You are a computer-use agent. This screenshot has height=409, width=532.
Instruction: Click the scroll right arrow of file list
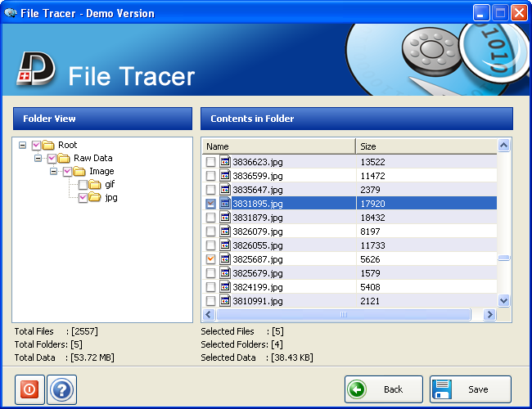point(489,315)
